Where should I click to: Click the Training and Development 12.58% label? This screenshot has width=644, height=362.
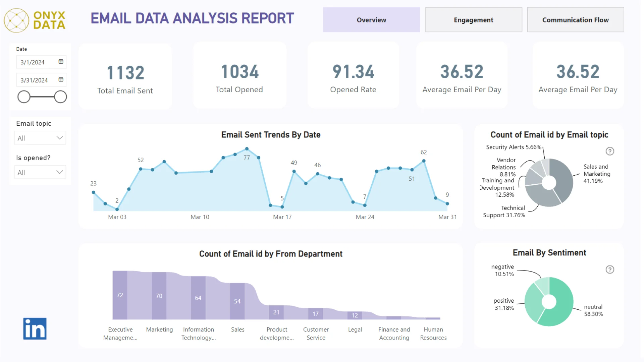pos(497,188)
